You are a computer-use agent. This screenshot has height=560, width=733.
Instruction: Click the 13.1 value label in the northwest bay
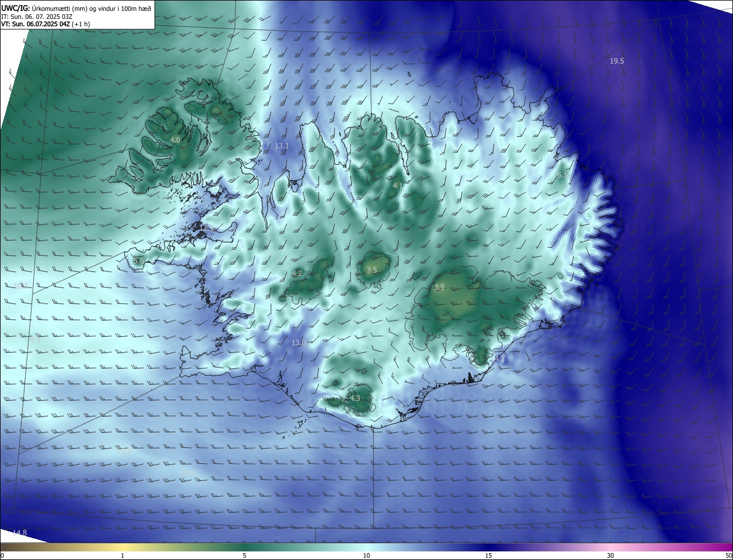[x=282, y=146]
